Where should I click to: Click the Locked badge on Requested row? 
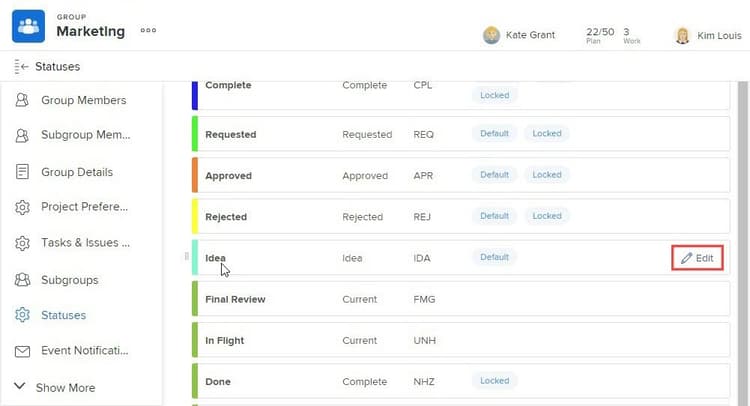(x=547, y=133)
